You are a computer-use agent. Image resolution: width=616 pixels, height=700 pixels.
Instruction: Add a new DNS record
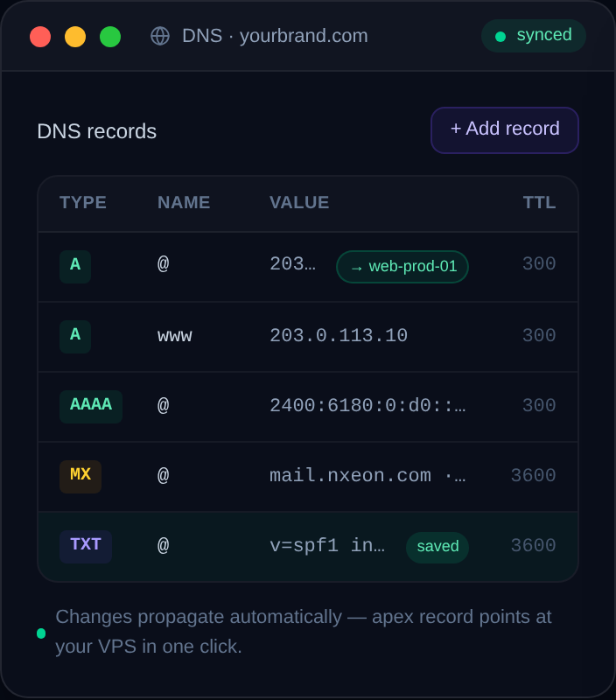tap(505, 129)
